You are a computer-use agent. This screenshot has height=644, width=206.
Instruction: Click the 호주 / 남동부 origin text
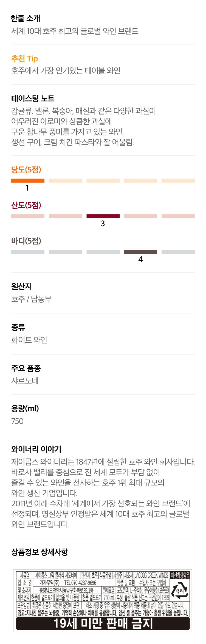(31, 299)
